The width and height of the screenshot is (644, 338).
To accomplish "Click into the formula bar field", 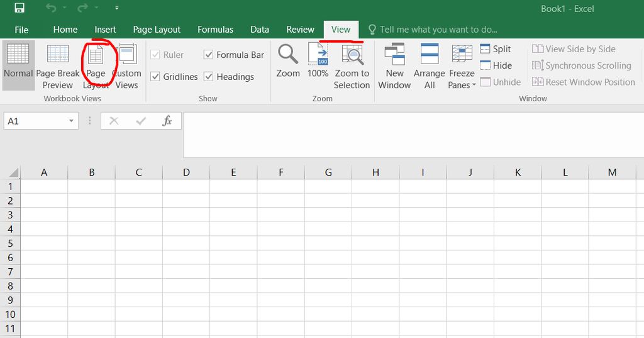I will point(409,132).
